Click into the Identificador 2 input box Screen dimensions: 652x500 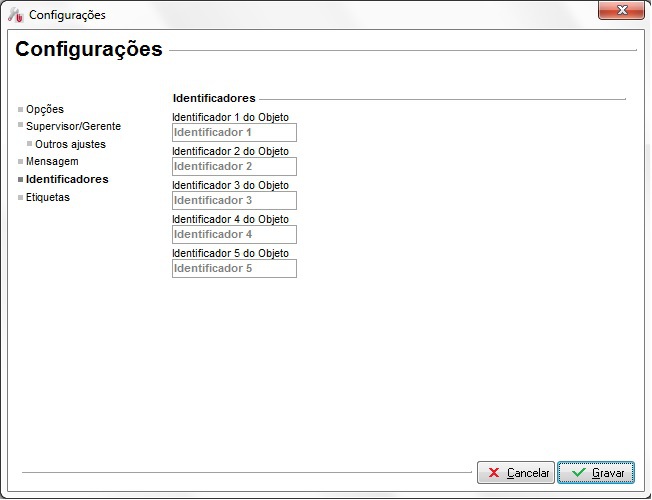[234, 166]
